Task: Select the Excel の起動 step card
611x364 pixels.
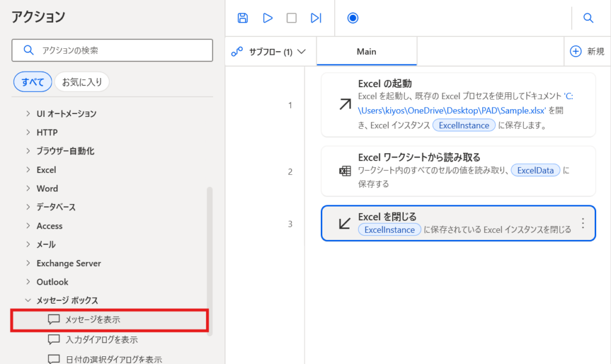Action: 458,105
